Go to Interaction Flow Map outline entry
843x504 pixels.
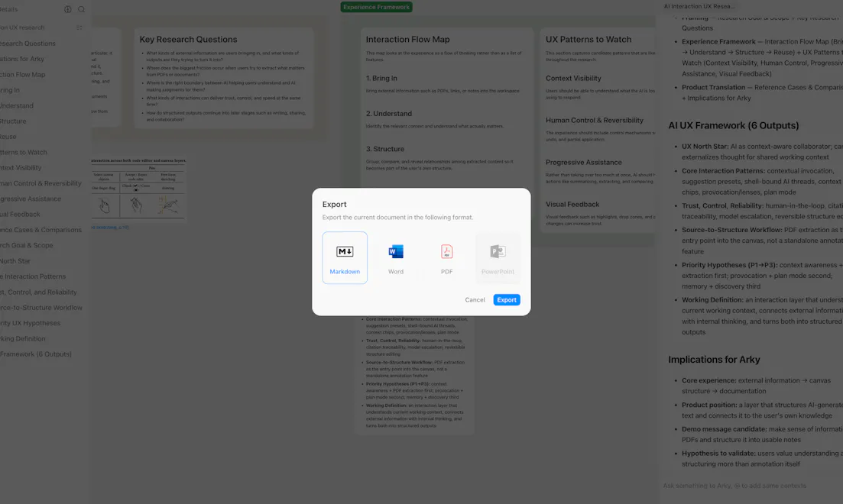(23, 74)
